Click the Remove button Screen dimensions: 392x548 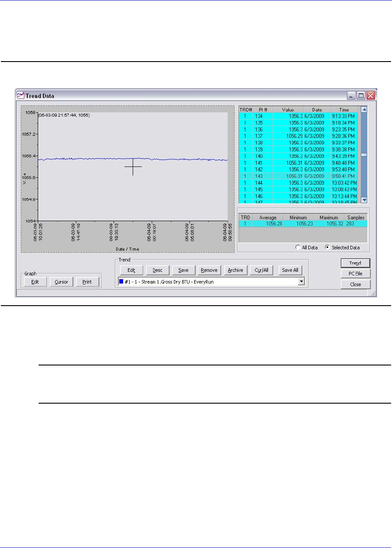coord(209,270)
